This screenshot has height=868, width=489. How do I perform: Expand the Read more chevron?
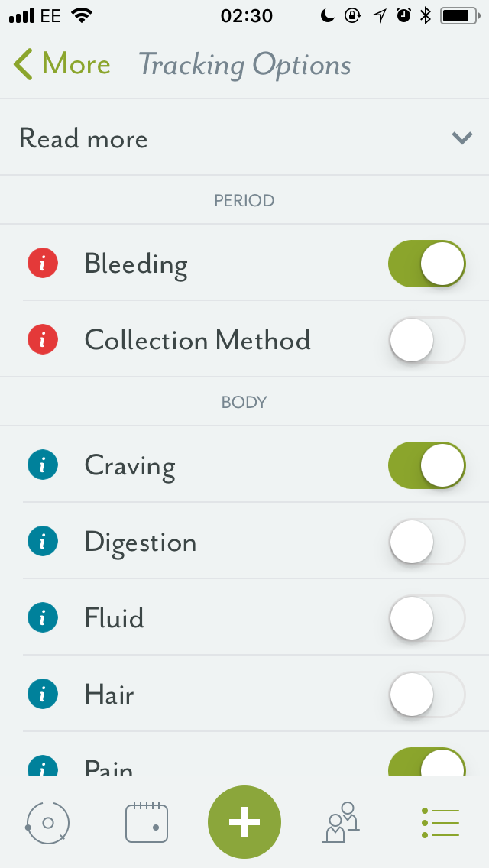(x=461, y=138)
